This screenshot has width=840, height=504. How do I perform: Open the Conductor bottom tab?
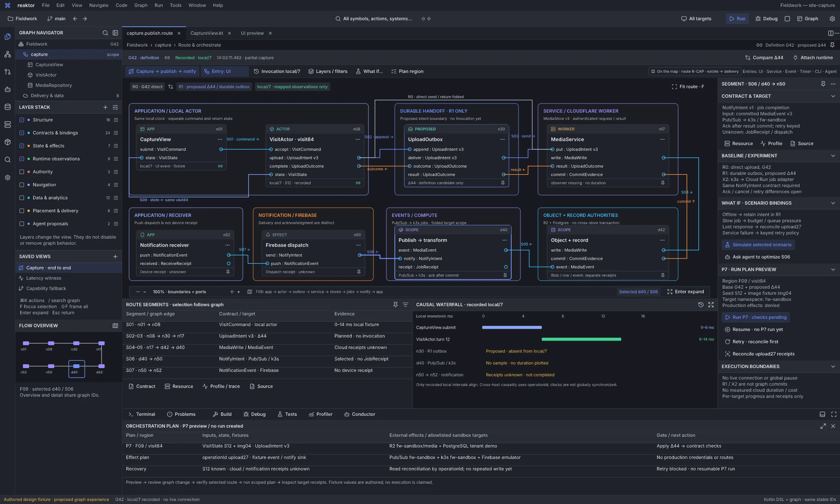[x=359, y=414]
